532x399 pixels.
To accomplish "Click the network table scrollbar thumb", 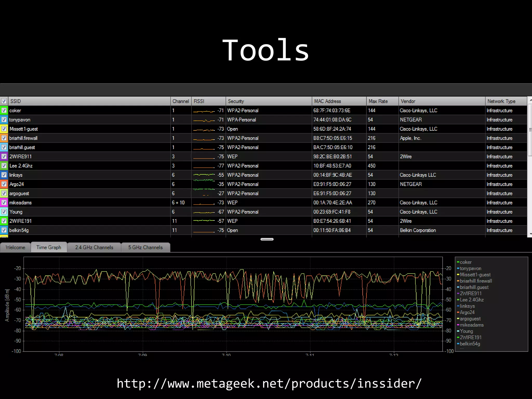I will (x=530, y=130).
